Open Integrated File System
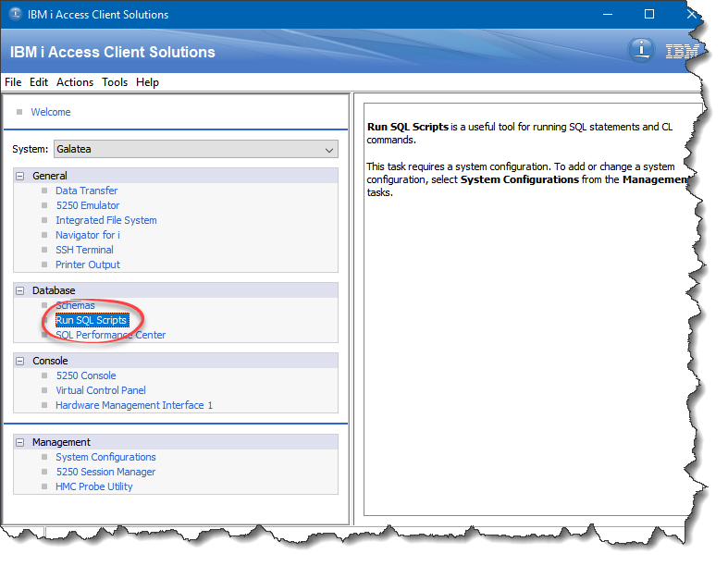 click(106, 220)
